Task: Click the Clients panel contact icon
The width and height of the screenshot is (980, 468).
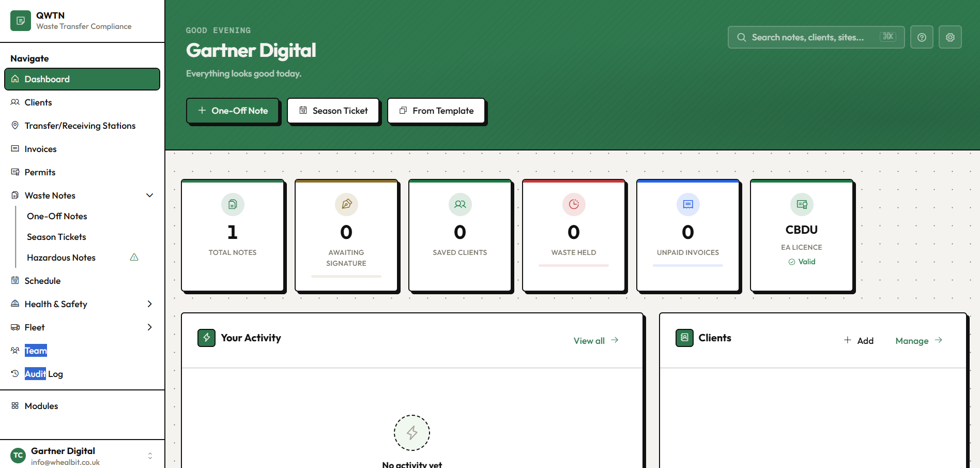Action: [x=684, y=338]
